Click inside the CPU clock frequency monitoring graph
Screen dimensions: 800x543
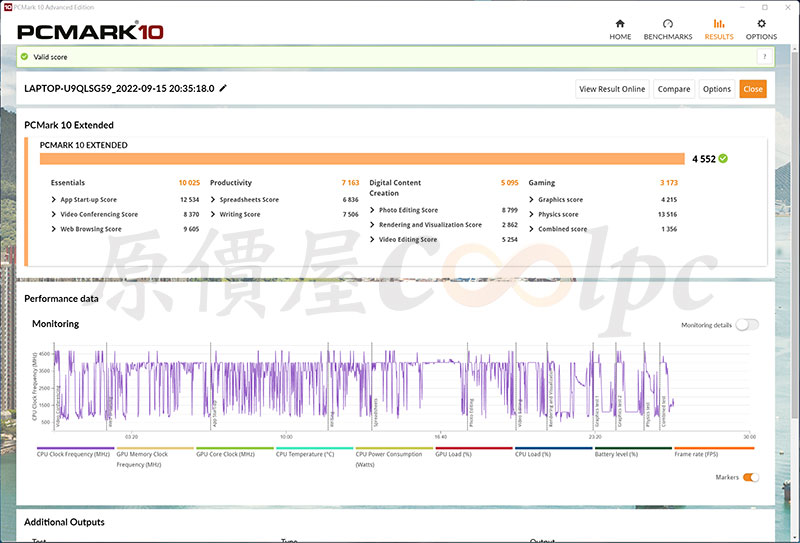point(401,388)
